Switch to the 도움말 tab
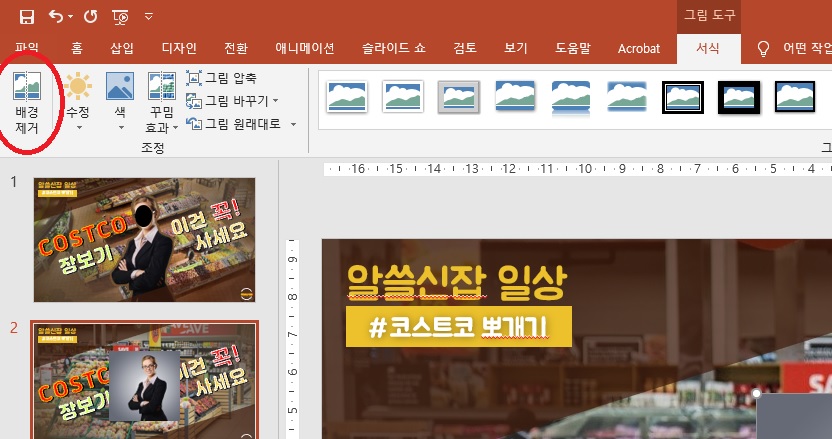The height and width of the screenshot is (439, 832). [x=573, y=48]
